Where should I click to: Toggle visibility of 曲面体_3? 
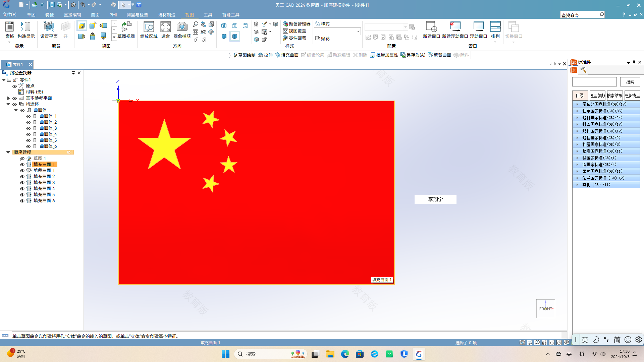coord(28,128)
